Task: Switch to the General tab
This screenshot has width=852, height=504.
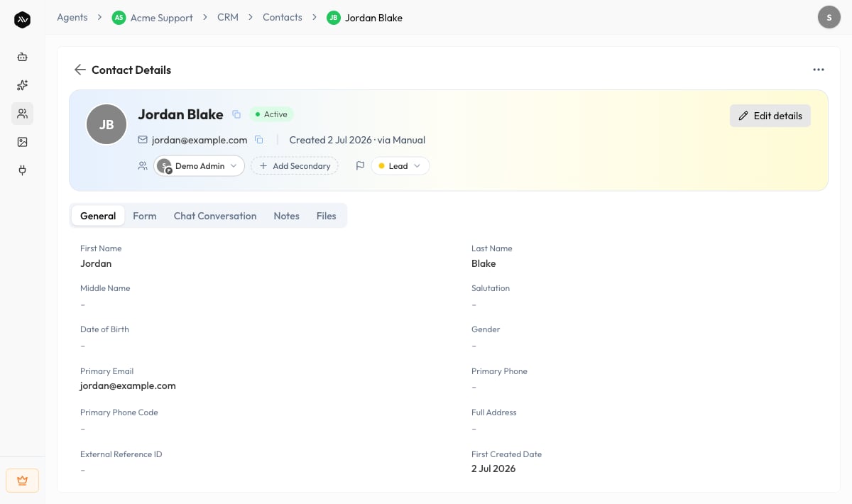Action: click(x=98, y=216)
